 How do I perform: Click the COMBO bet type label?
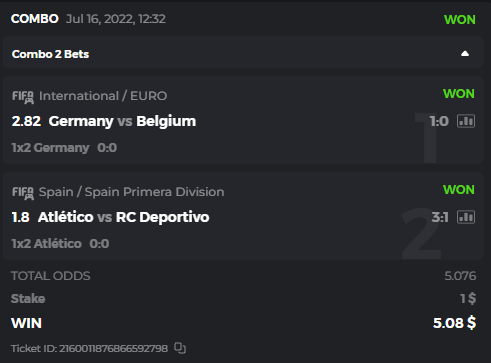[x=35, y=19]
